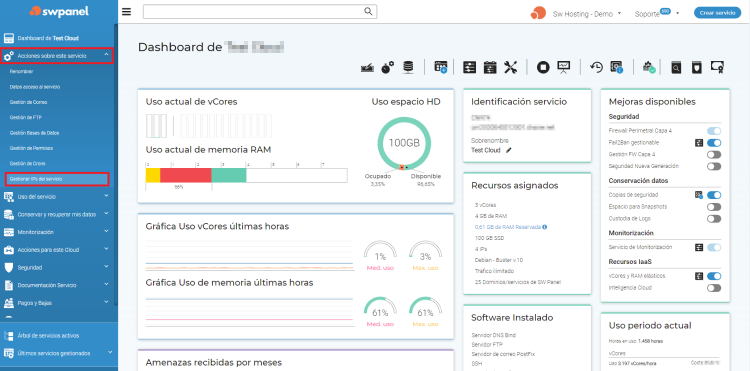Screen dimensions: 750x371
Task: Disable the Fail2Ban gestionable switch
Action: point(714,142)
